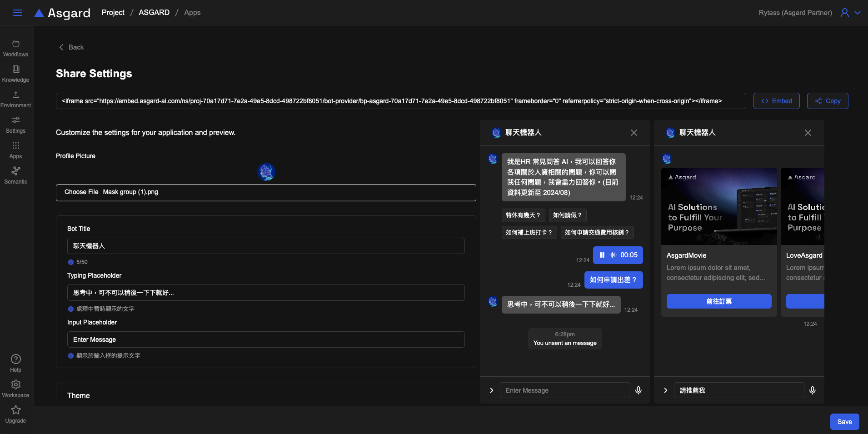This screenshot has height=434, width=868.
Task: Click the AsgardMovie card thumbnail
Action: (x=719, y=206)
